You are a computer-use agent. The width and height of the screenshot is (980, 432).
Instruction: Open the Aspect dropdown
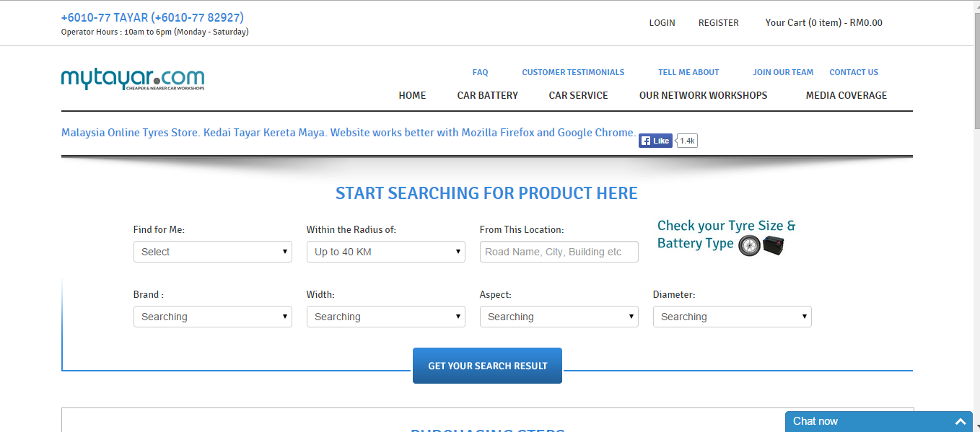tap(559, 317)
